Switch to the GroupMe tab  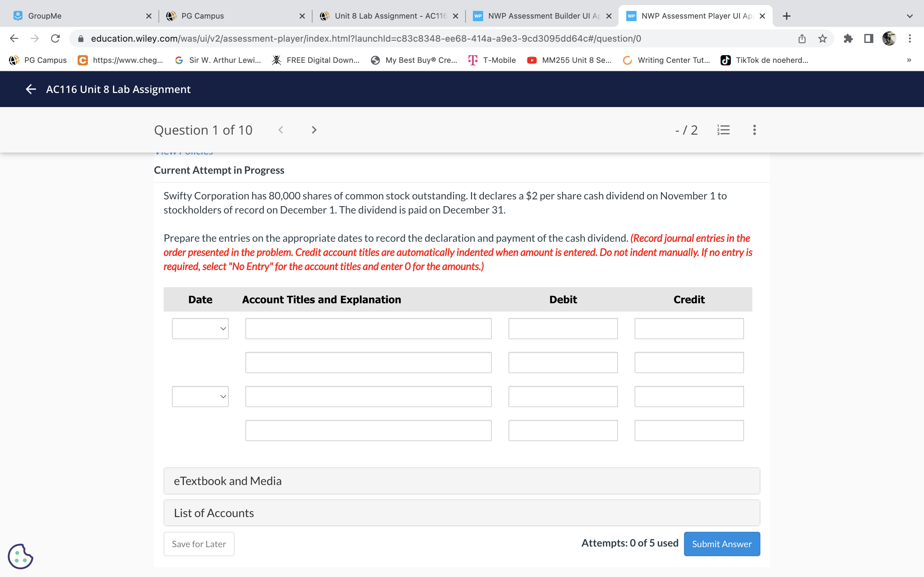[x=45, y=16]
